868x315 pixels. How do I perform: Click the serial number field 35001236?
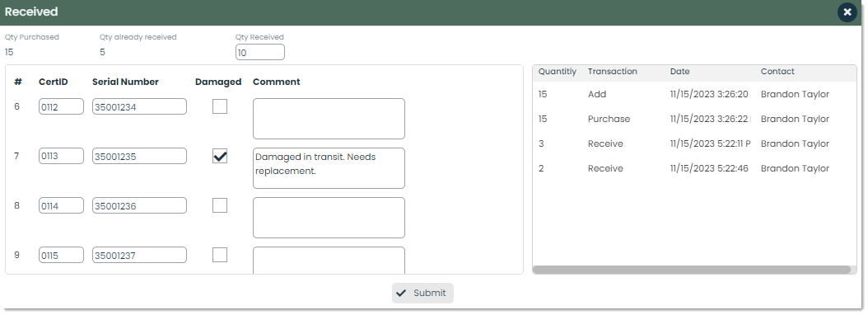pyautogui.click(x=139, y=206)
